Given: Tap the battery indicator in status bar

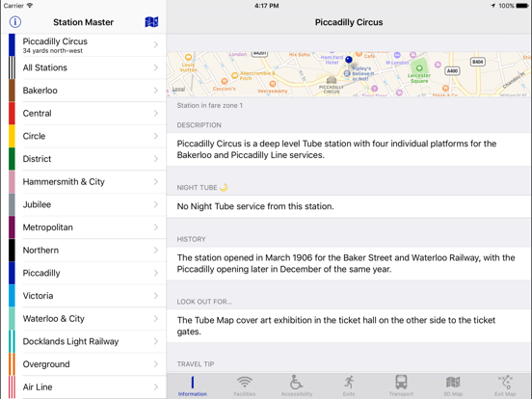Looking at the screenshot, I should click(x=522, y=6).
